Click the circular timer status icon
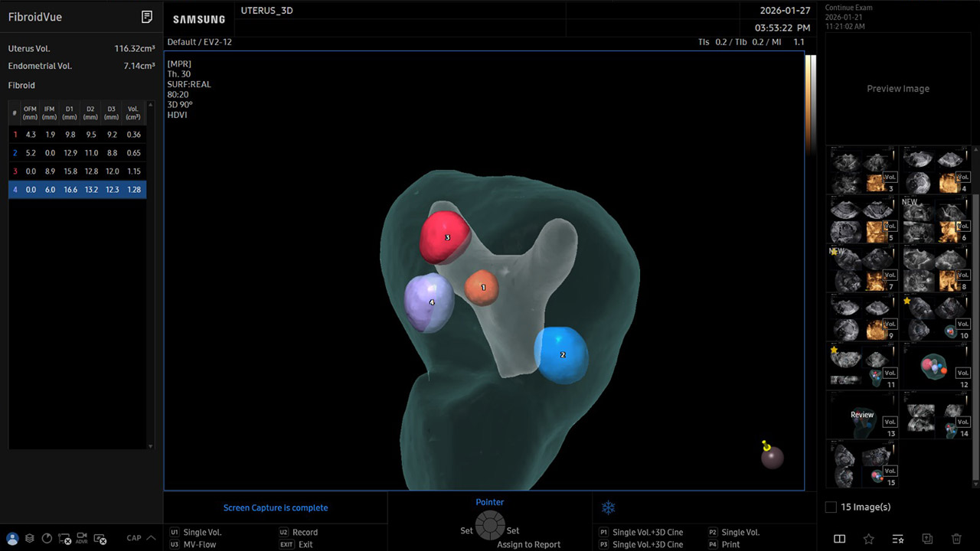980x551 pixels. click(47, 539)
